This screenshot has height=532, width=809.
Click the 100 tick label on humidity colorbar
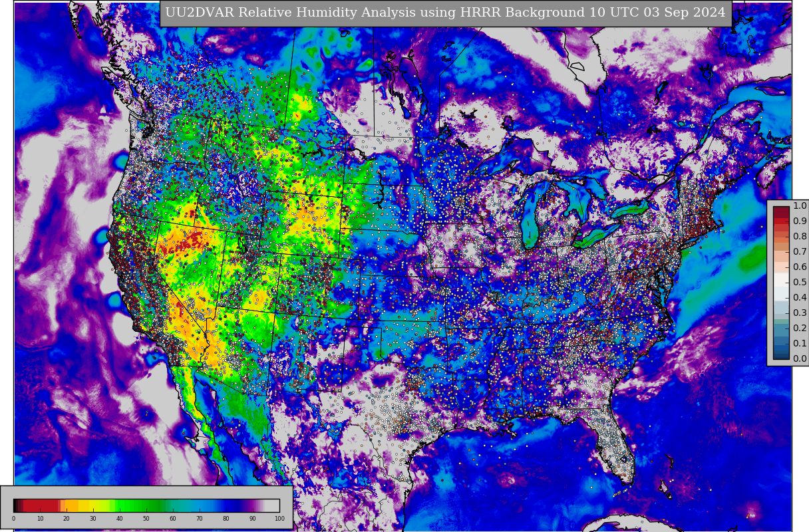279,519
